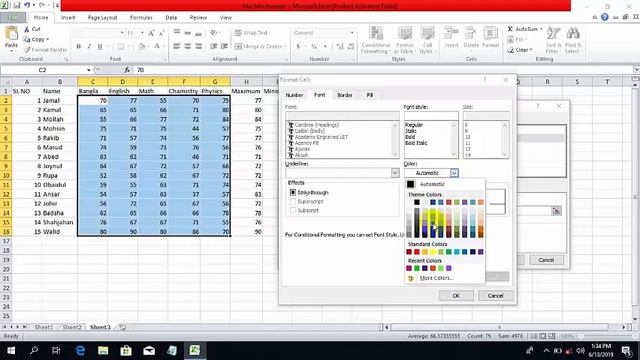Click the range selector icon in rear dialog
640x360 pixels.
[x=556, y=211]
